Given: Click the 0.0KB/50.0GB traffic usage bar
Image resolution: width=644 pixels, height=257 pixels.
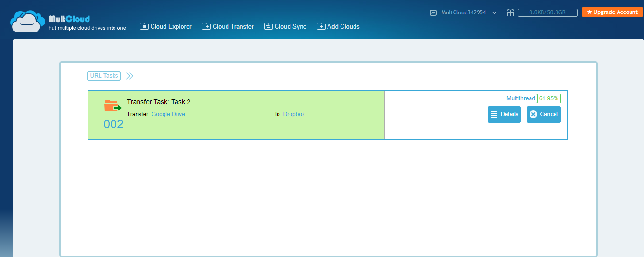Looking at the screenshot, I should 547,13.
